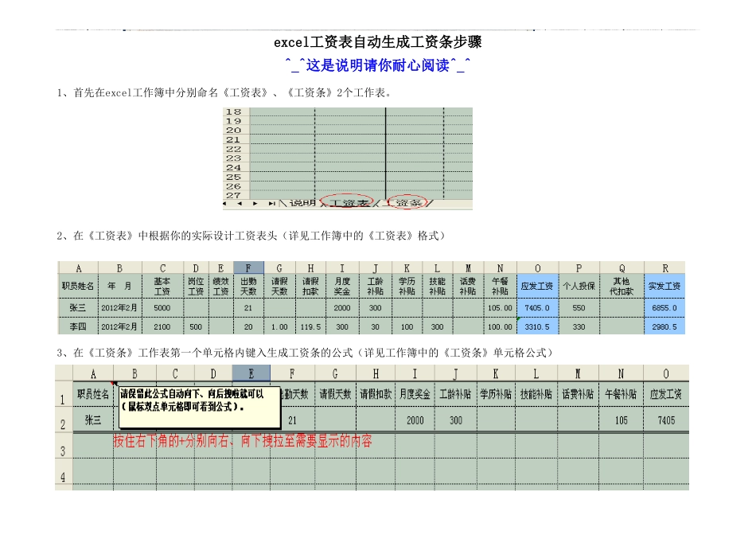
Task: Click 职员姓名 header cell in 工资条 sheet
Action: (x=93, y=393)
